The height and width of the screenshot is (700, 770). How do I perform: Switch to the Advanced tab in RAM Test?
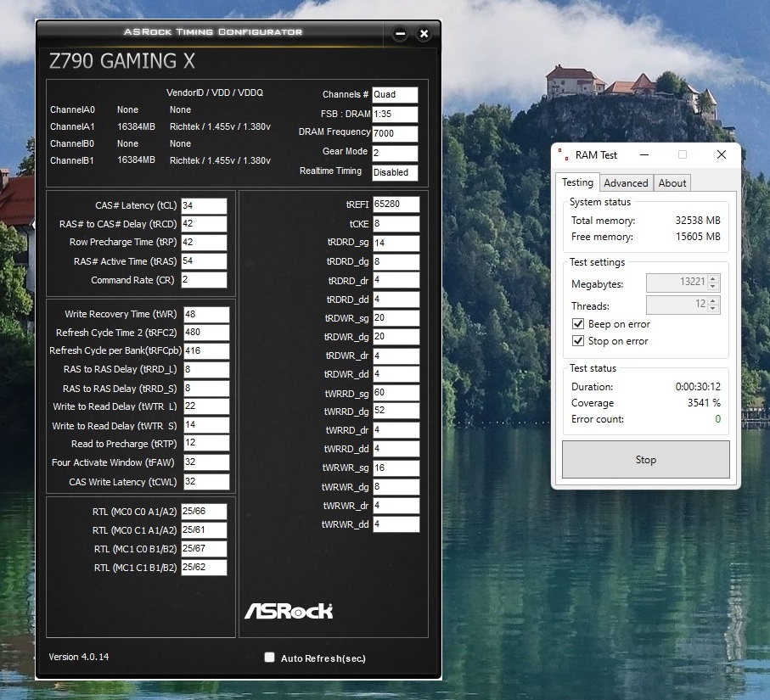626,183
